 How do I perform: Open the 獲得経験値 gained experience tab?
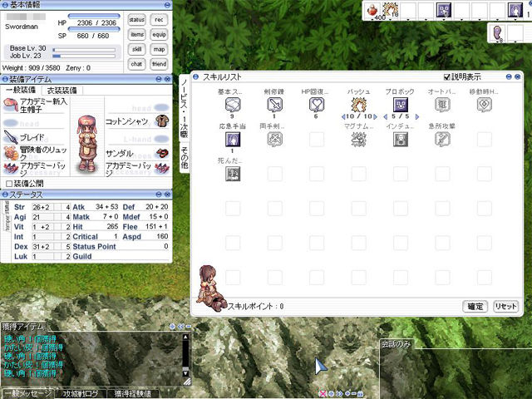(x=133, y=393)
